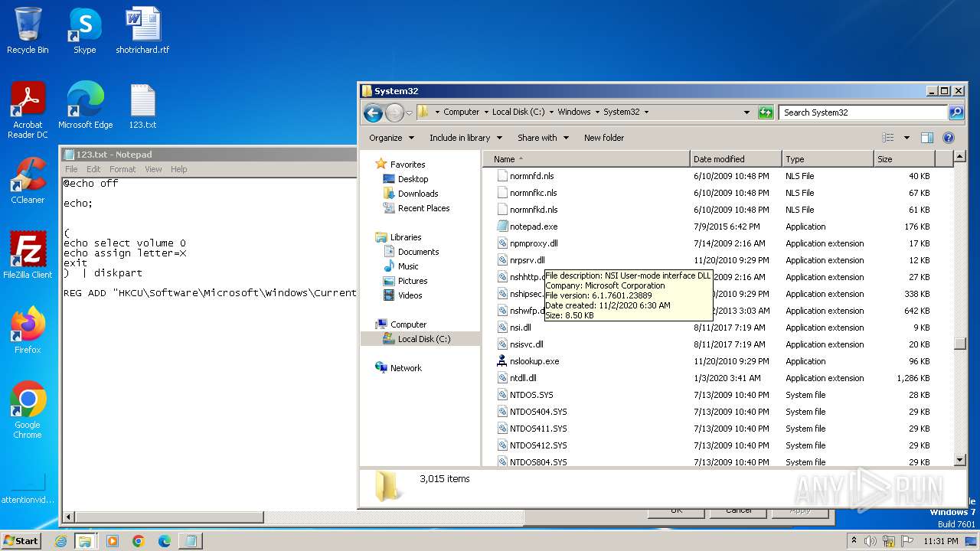Select the ntdll.dll file row
The image size is (980, 551).
coord(717,378)
